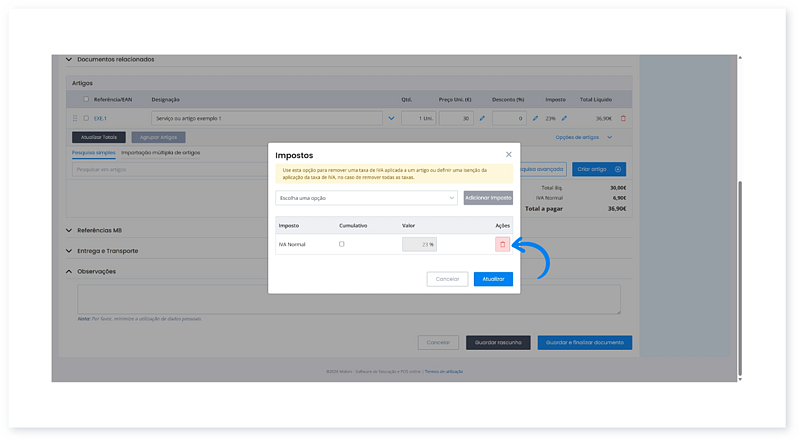Screen dimensions: 800x442
Task: Delete the IVA Normal tax row
Action: tap(502, 244)
